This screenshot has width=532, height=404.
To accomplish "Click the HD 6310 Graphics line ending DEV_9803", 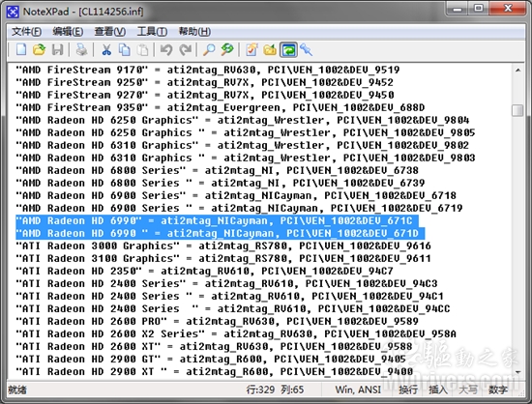I will point(245,158).
